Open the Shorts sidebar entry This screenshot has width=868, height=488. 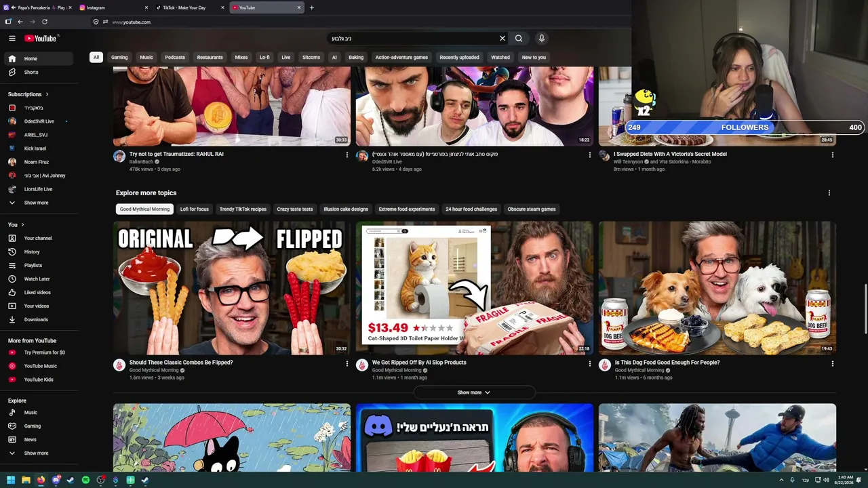pyautogui.click(x=39, y=72)
